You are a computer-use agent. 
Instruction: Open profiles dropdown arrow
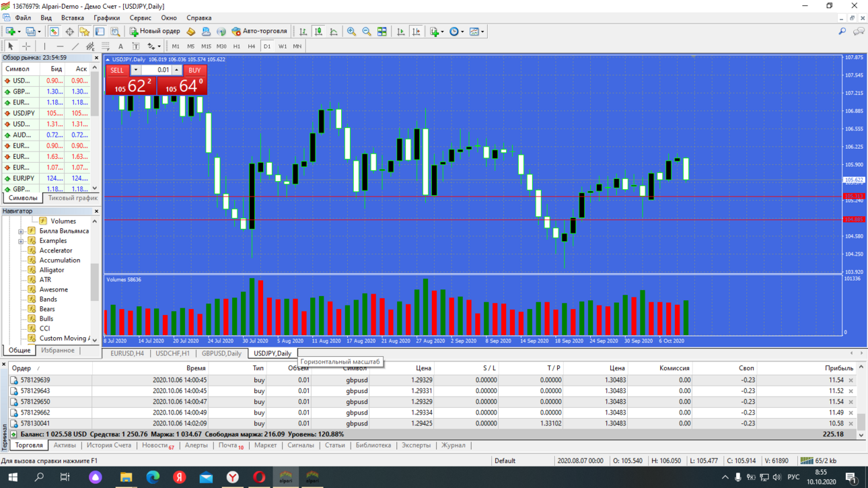click(39, 32)
